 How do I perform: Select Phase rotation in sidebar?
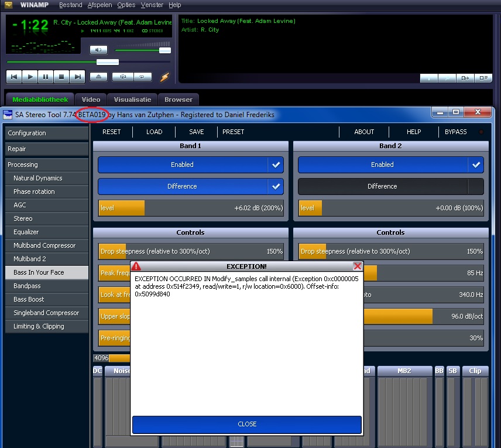tap(47, 191)
